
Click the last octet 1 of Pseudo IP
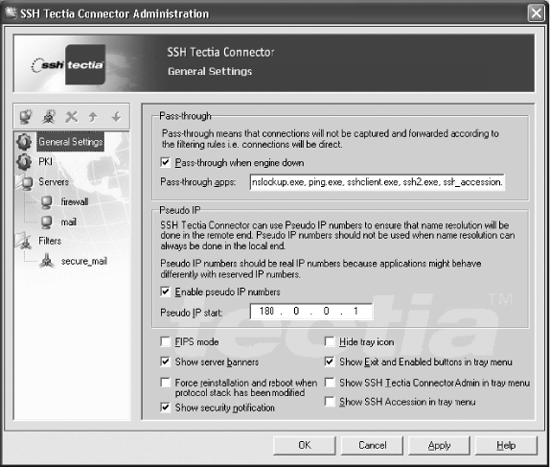[356, 311]
